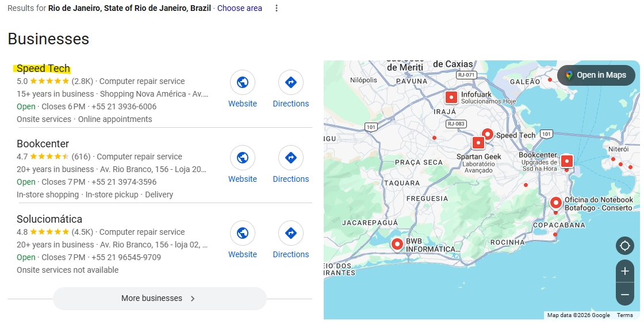Click Bookcenter phone number +55 21 3974-3596
Image resolution: width=644 pixels, height=328 pixels.
click(124, 182)
